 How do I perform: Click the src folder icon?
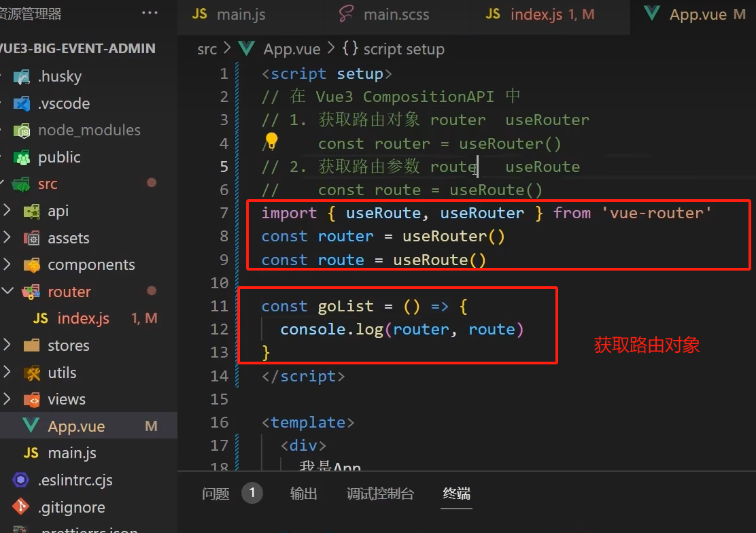click(21, 184)
